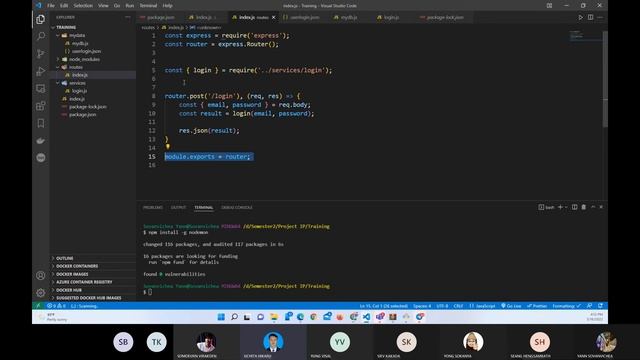Viewport: 640px width, 360px height.
Task: Expand the node_modules folder
Action: [x=84, y=59]
